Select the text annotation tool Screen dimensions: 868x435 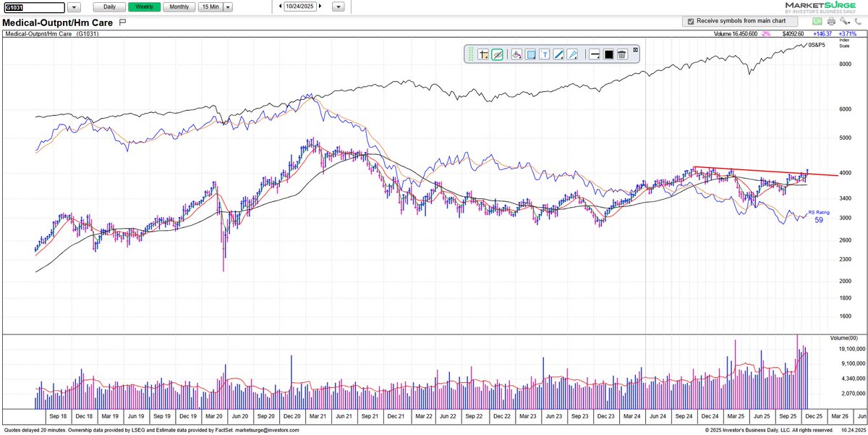tap(545, 54)
